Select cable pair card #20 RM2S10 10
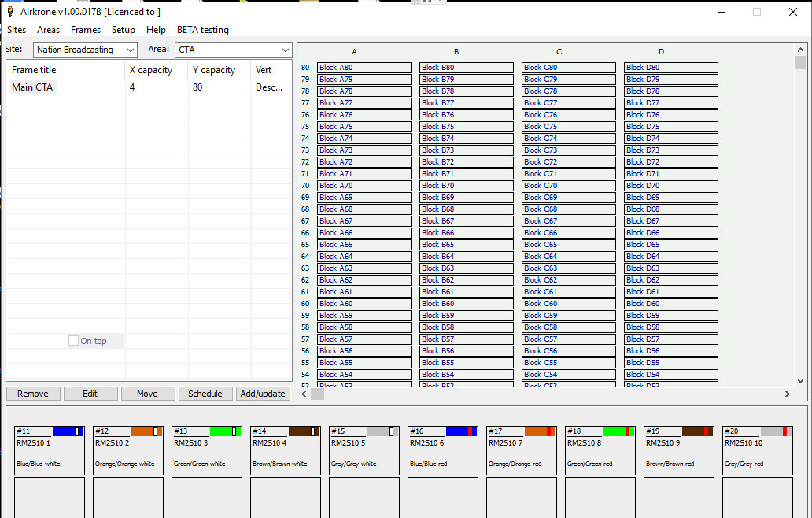Image resolution: width=812 pixels, height=518 pixels. (757, 450)
